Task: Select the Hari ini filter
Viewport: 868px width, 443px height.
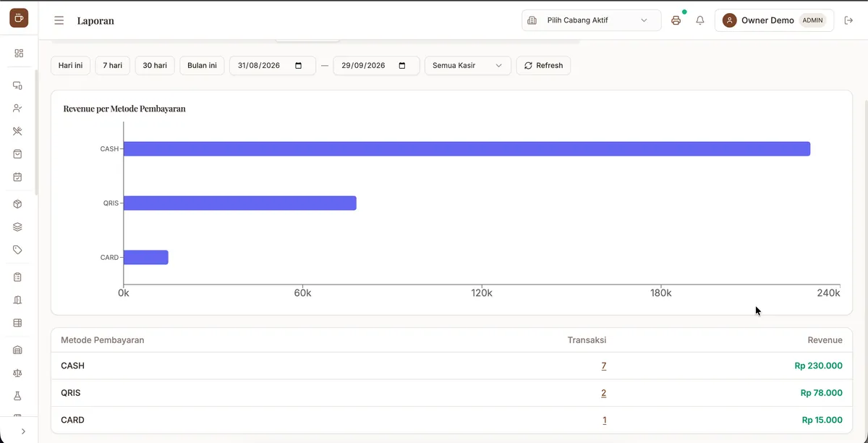Action: (70, 65)
